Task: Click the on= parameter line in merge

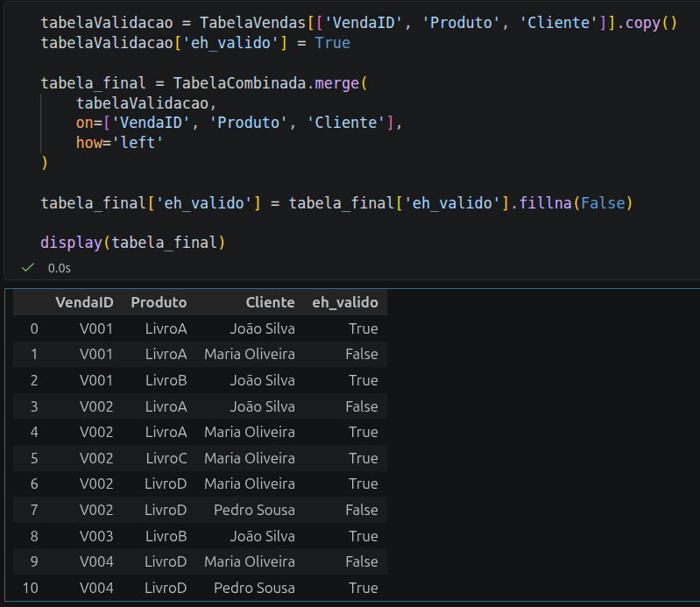Action: point(239,123)
